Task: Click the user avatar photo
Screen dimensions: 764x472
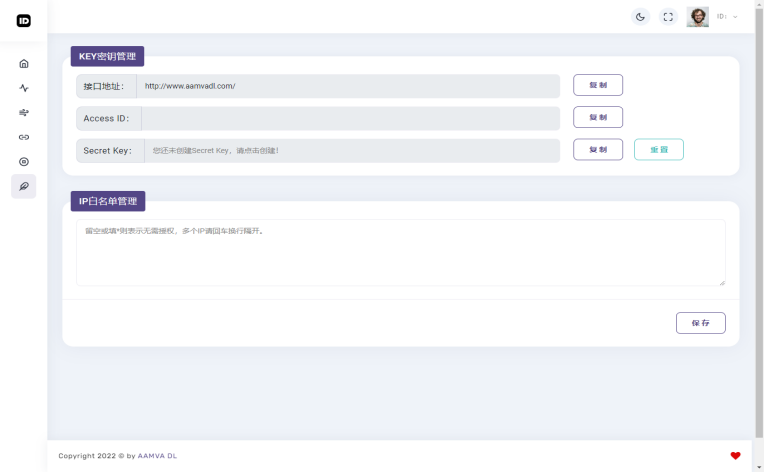Action: 697,17
